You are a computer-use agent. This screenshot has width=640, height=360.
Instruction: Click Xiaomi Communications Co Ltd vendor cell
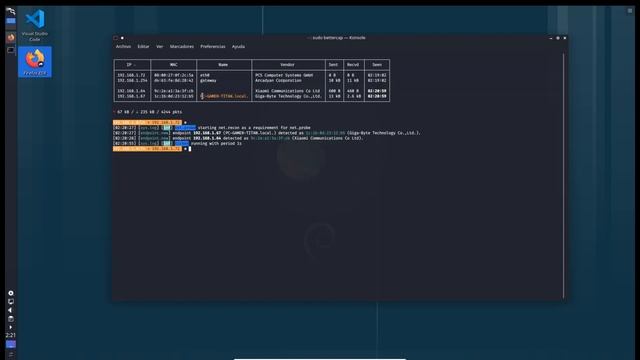coord(288,91)
